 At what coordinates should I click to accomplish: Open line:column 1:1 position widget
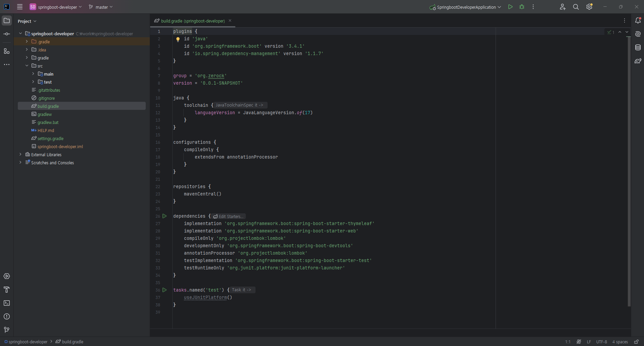click(568, 342)
